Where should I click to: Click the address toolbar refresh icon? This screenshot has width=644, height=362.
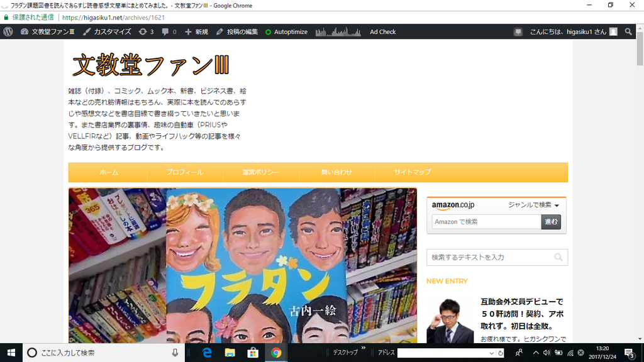coord(501,353)
